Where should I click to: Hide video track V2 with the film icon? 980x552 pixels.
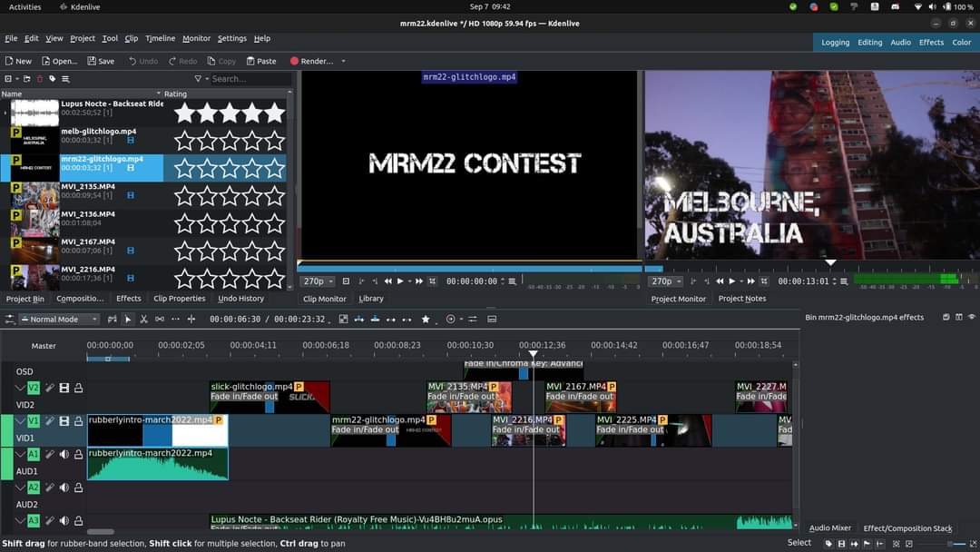64,388
